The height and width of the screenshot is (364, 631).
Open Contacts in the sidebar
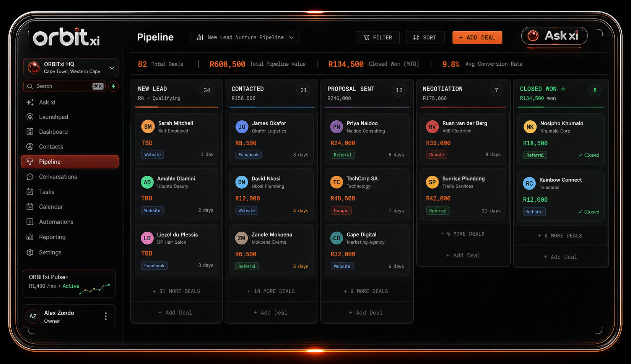[70, 147]
